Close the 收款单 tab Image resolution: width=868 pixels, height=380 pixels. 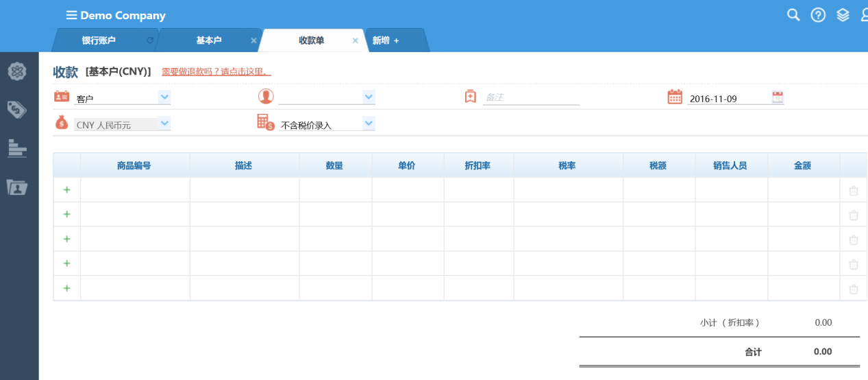pyautogui.click(x=355, y=40)
